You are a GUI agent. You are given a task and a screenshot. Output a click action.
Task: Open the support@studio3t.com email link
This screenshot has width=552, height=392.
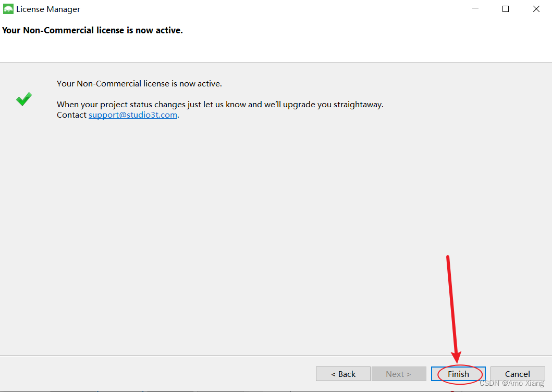[133, 115]
